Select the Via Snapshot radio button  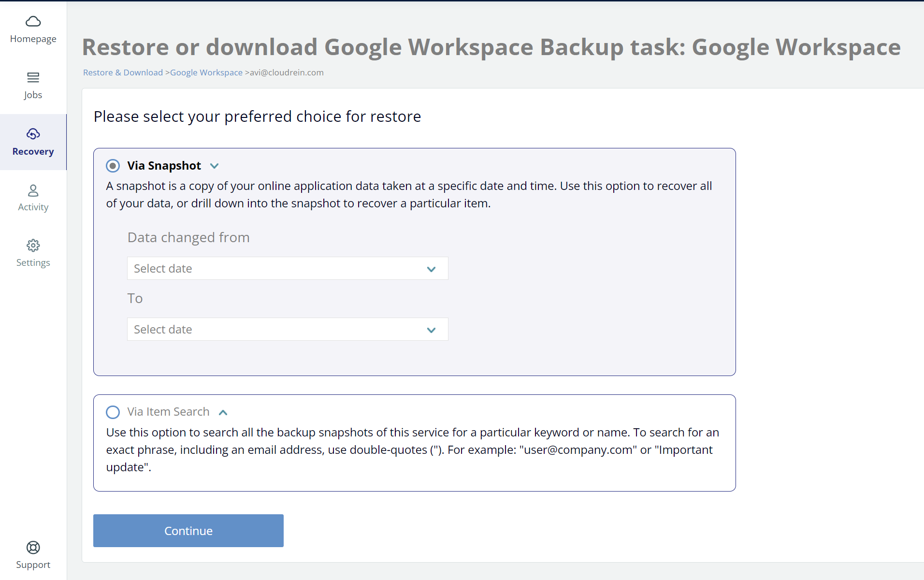click(113, 166)
